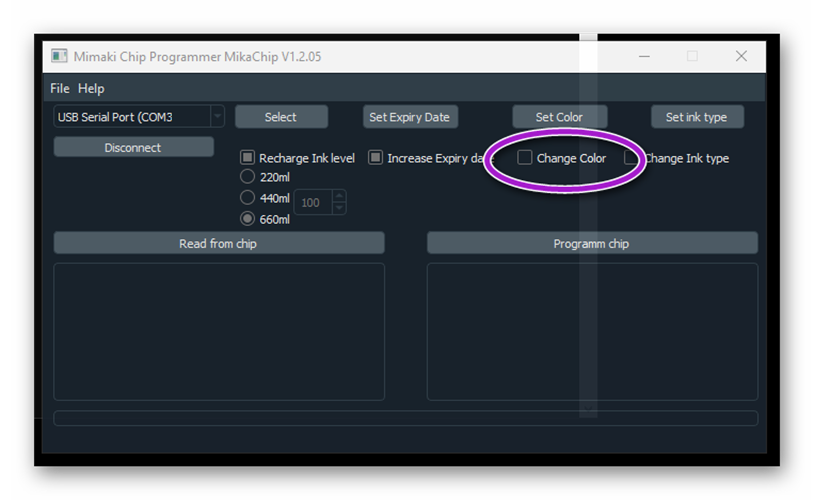Click the Disconnect button

click(133, 147)
